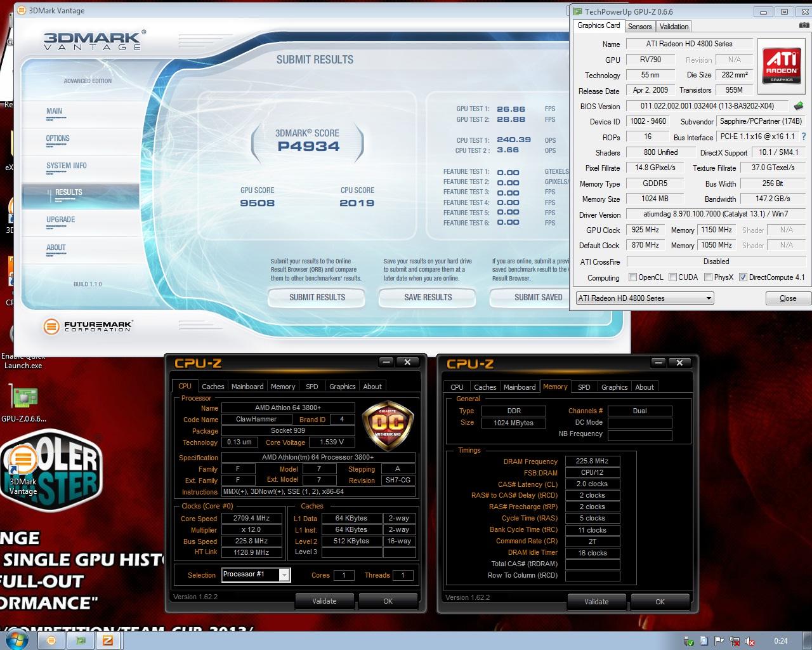
Task: Switch to the Validation tab in GPU-Z
Action: click(674, 27)
